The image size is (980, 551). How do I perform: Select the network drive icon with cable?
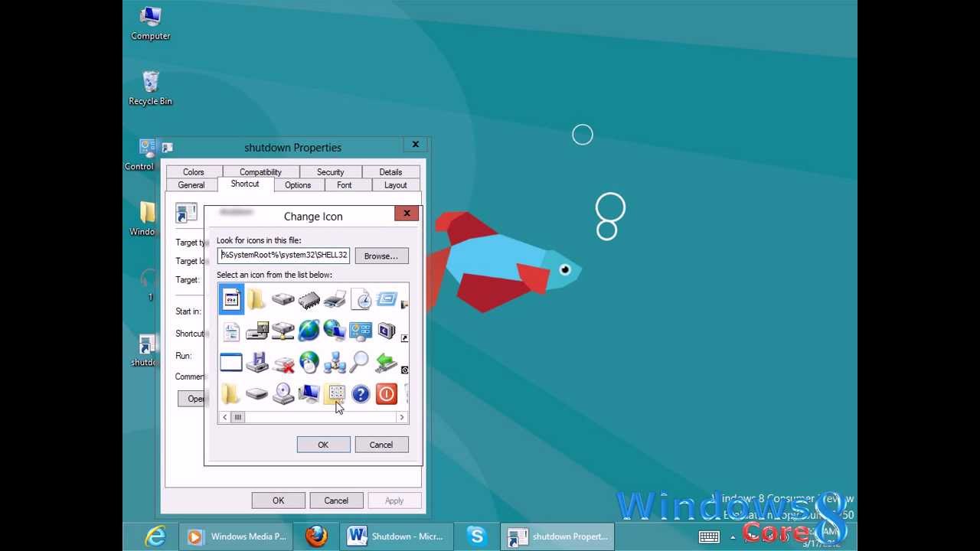(283, 331)
